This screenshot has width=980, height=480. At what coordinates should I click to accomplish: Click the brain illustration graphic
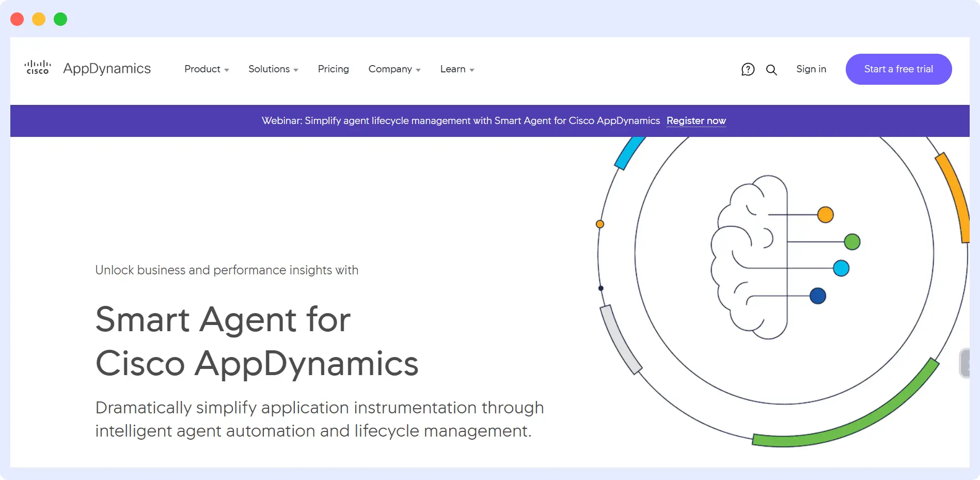[x=785, y=257]
